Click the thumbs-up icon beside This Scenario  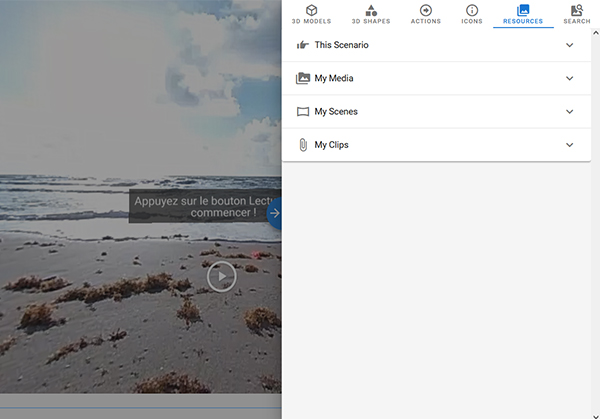click(303, 45)
